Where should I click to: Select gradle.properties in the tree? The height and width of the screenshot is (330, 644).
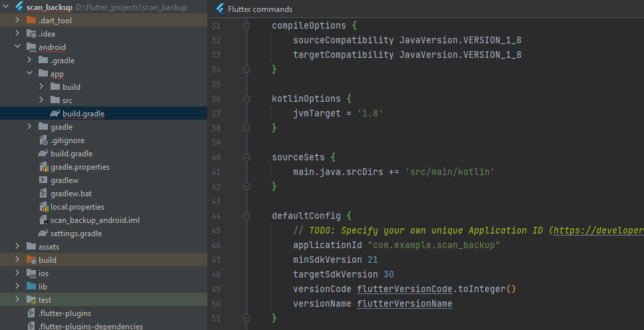click(x=80, y=167)
